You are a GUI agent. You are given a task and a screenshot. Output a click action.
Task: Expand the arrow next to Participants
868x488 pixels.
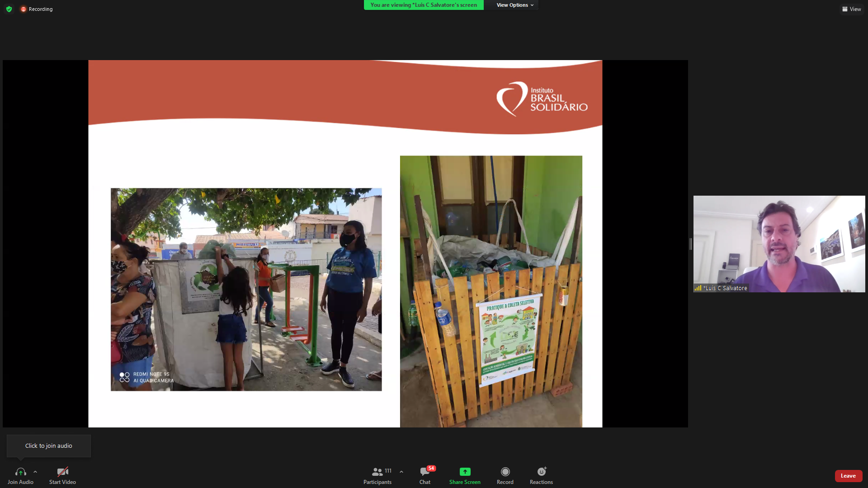(x=401, y=472)
